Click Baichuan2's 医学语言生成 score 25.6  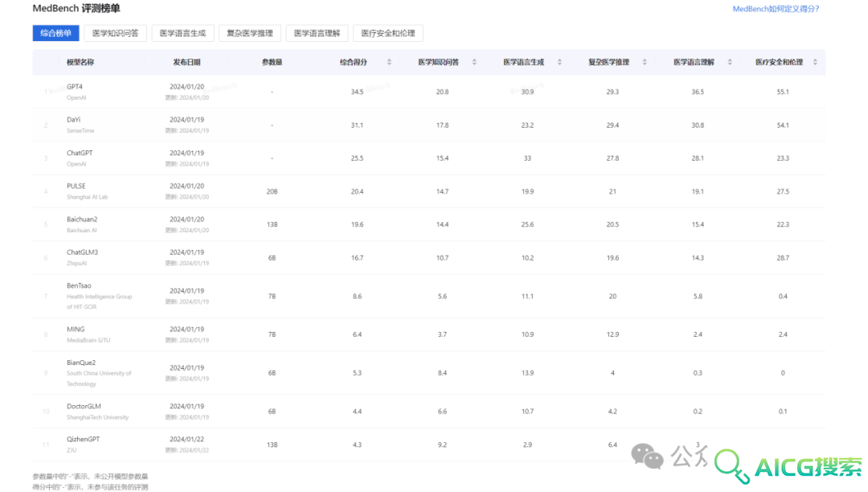pos(527,224)
